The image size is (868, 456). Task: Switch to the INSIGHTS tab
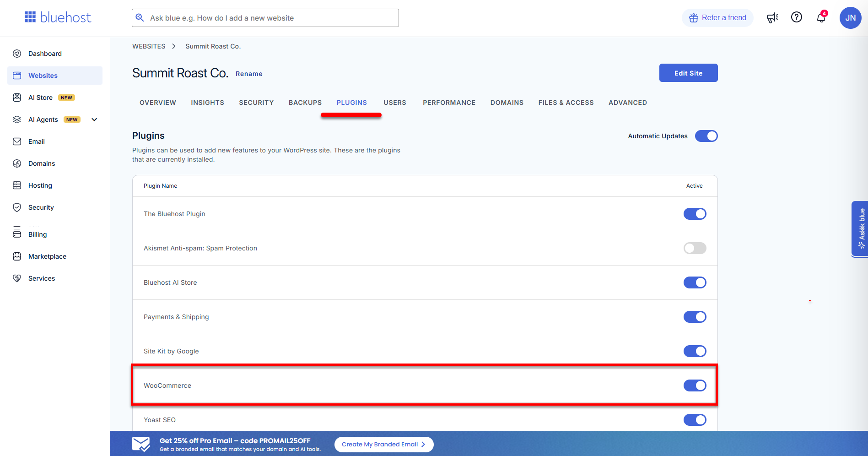208,103
